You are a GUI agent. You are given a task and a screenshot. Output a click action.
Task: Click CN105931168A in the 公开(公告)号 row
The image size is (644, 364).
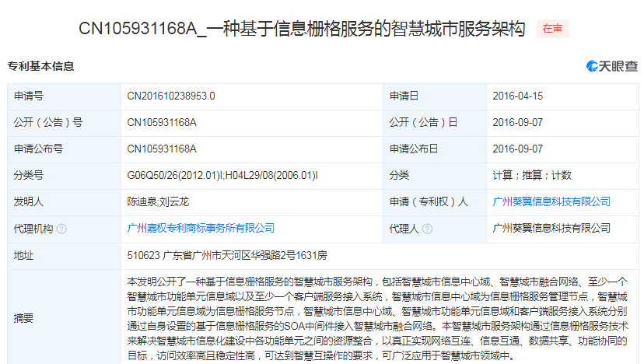pyautogui.click(x=162, y=122)
